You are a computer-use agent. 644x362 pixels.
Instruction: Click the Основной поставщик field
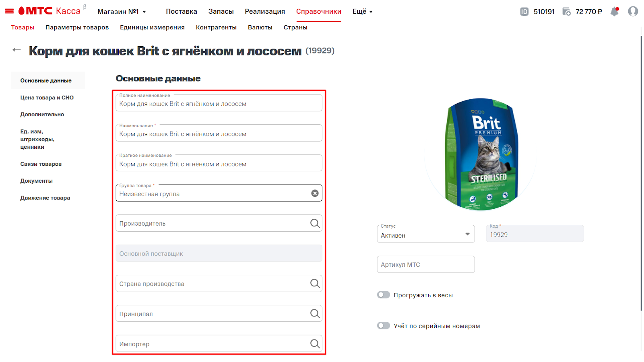(x=219, y=253)
